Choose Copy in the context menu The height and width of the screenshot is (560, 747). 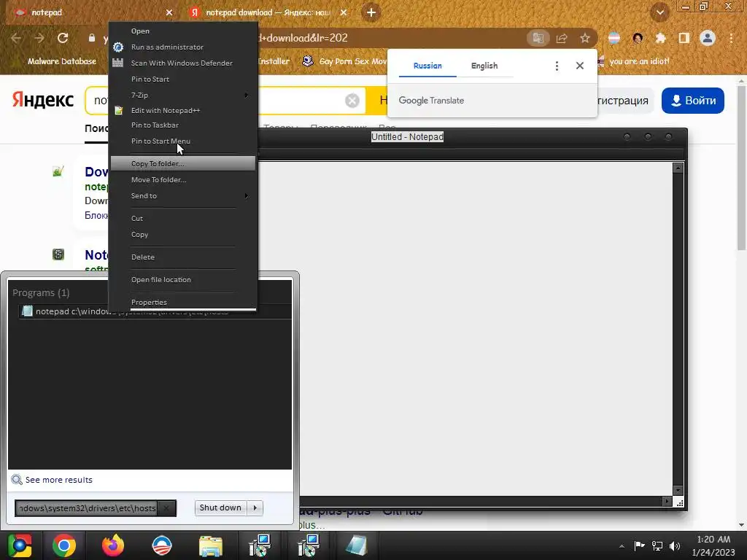(x=183, y=234)
